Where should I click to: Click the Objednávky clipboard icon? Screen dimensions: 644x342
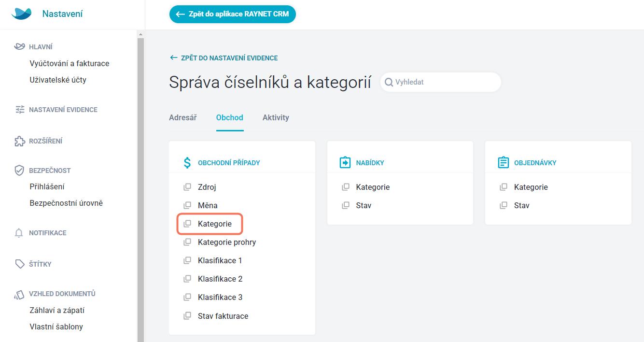503,162
